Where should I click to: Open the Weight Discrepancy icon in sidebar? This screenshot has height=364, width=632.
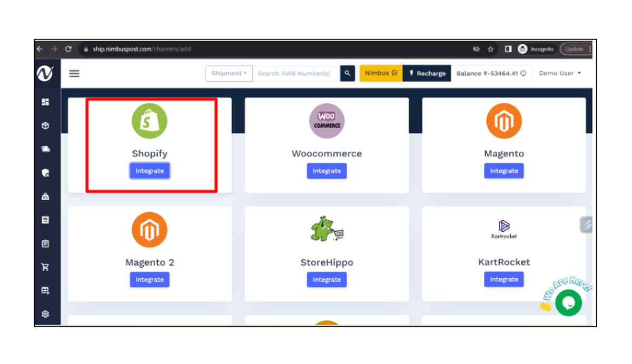pyautogui.click(x=46, y=196)
